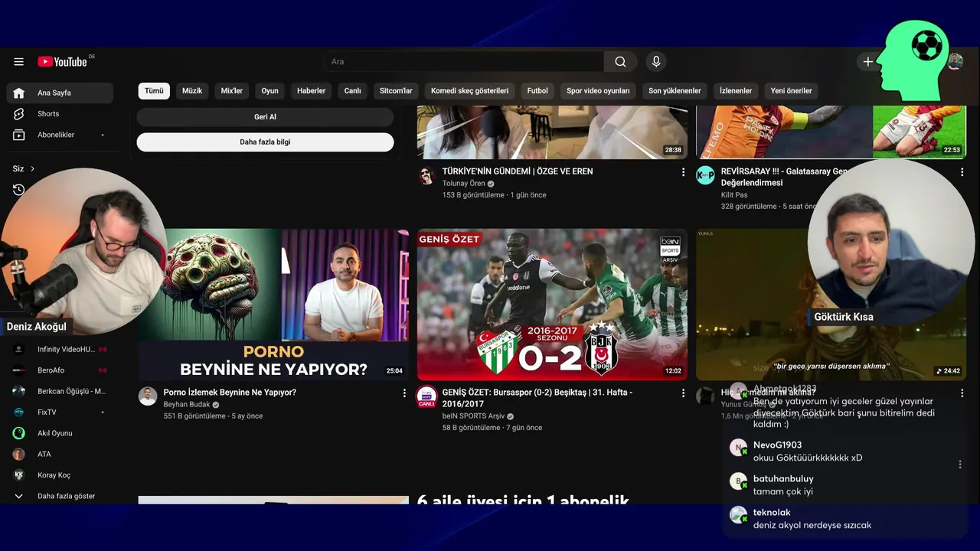Image resolution: width=980 pixels, height=551 pixels.
Task: Select the Spor video oyunları chip
Action: [x=598, y=91]
